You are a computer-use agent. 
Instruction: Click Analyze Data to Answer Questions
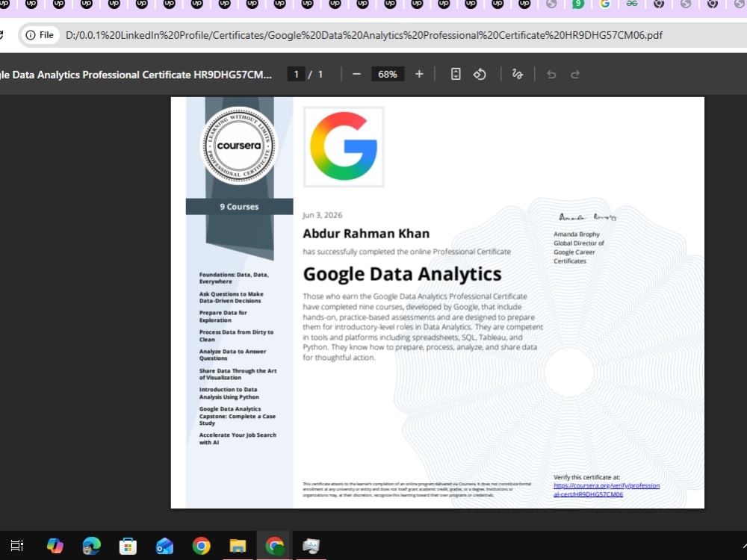click(232, 355)
